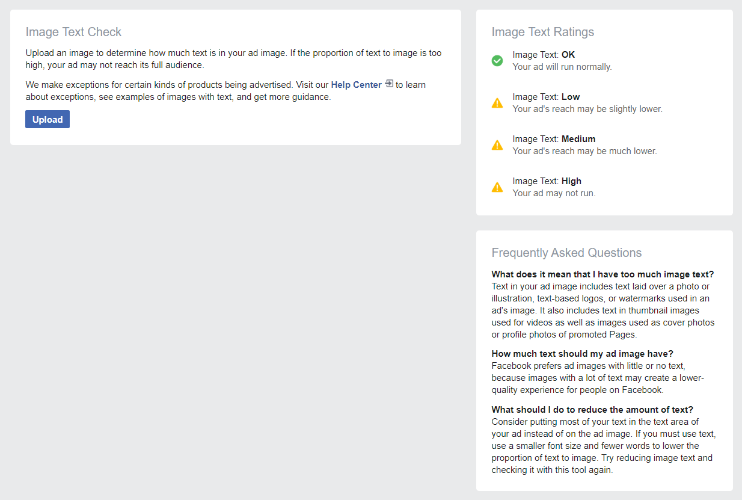The width and height of the screenshot is (742, 500).
Task: Click the paragraph starting 'We make exceptions for certain'
Action: click(225, 90)
